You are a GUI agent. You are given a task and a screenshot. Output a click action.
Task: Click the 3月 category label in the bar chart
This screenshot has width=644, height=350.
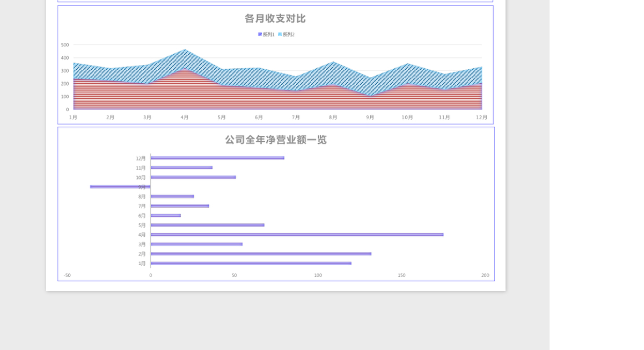coord(142,244)
